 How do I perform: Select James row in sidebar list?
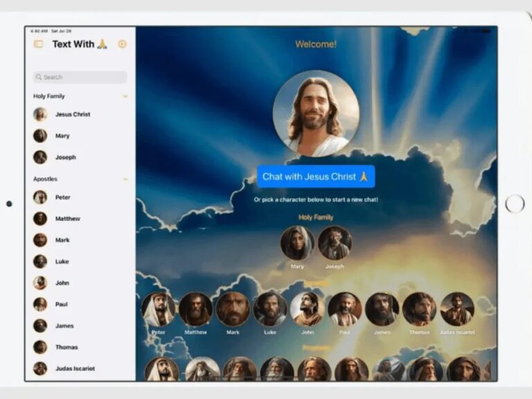pos(80,326)
